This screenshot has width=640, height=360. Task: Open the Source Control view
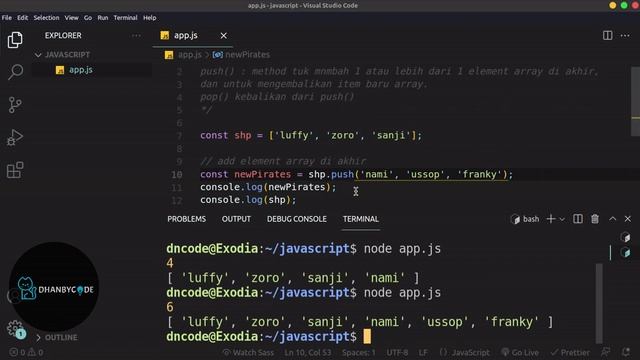point(15,105)
